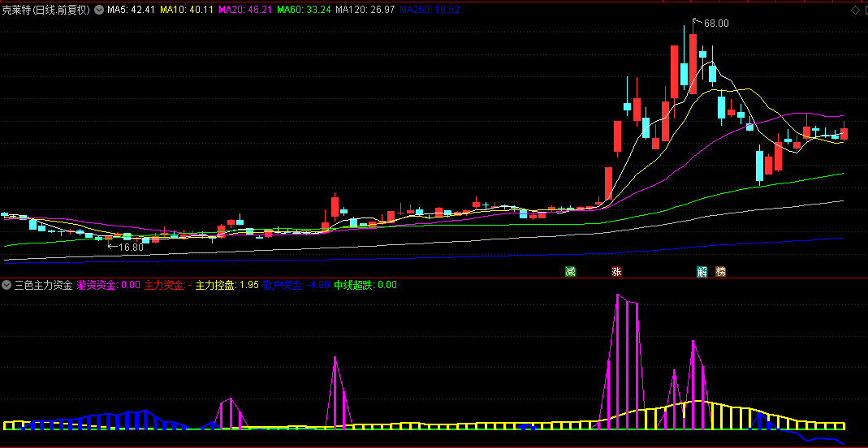
Task: Click the 主力控盘: 1.95 value
Action: pos(227,286)
